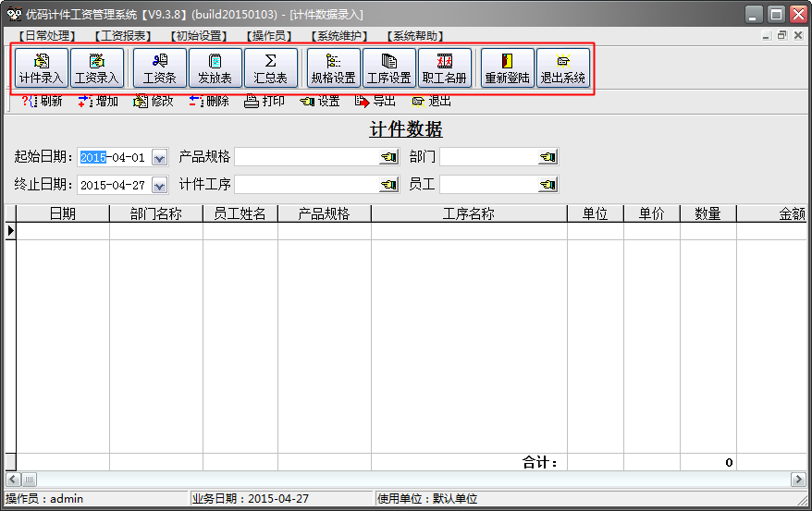Click the 打印 button
Screen dimensions: 812x511
click(x=265, y=102)
